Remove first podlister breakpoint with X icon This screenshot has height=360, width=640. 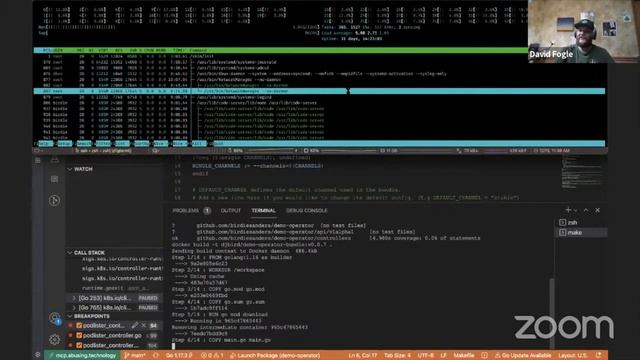[x=144, y=325]
